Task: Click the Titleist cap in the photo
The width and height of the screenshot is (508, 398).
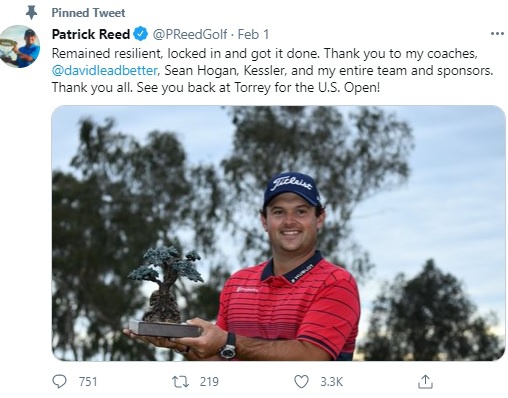Action: pos(291,189)
